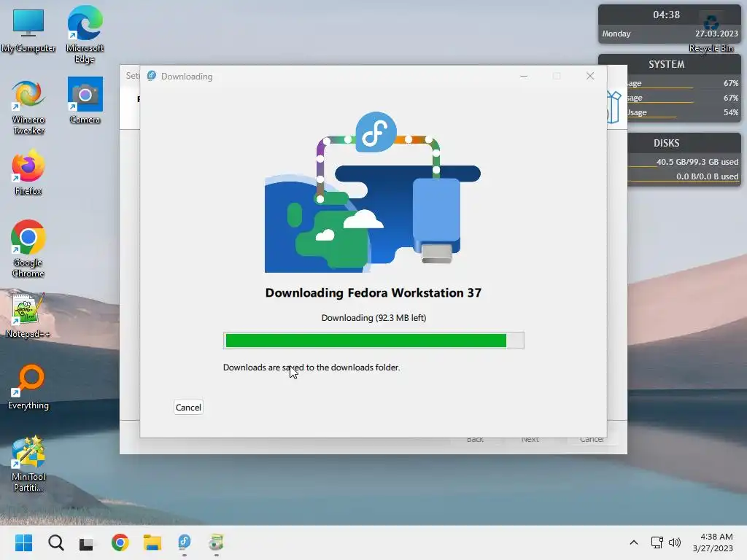Select the 0.0 B/0.0 B used entry
The width and height of the screenshot is (747, 560).
pos(708,176)
